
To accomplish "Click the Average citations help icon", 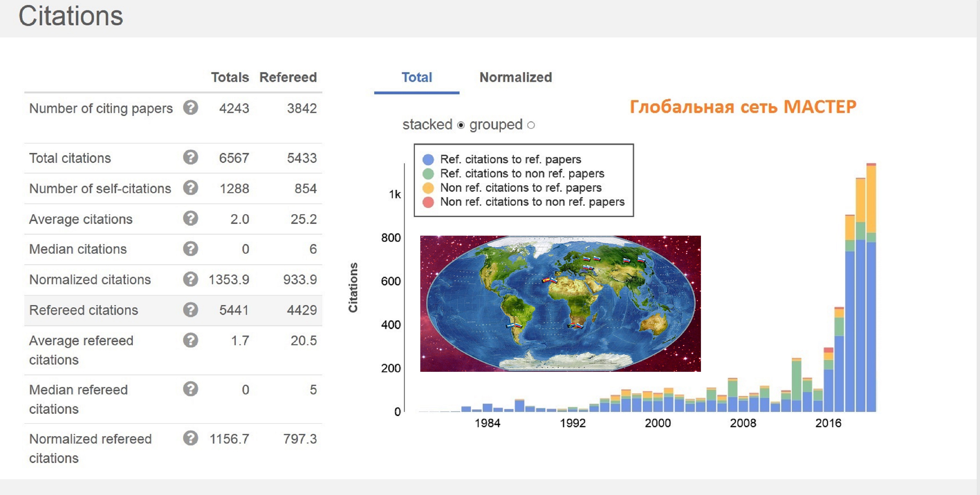I will click(190, 218).
